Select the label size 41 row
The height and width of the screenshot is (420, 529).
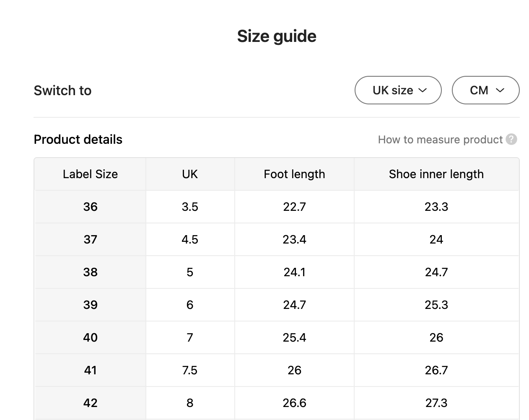(x=90, y=370)
